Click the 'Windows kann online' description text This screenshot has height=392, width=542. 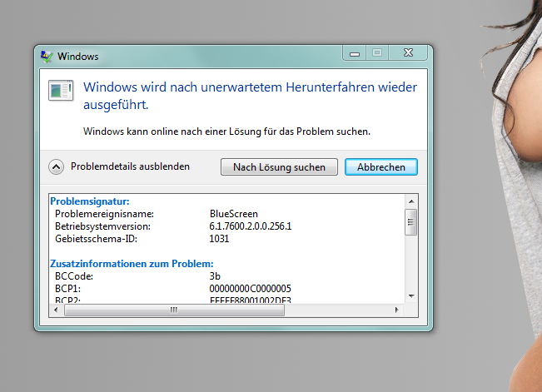226,131
